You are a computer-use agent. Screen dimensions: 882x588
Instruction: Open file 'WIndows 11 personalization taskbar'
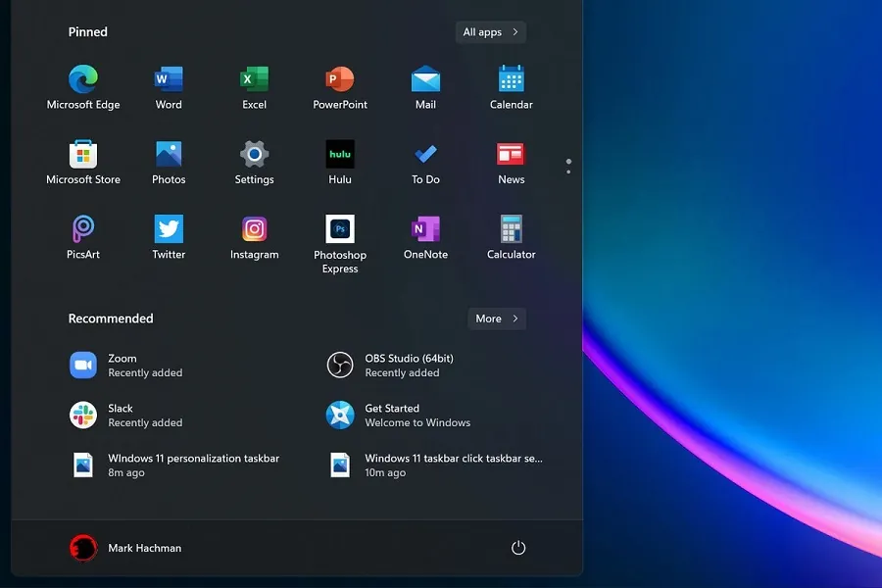pyautogui.click(x=174, y=465)
